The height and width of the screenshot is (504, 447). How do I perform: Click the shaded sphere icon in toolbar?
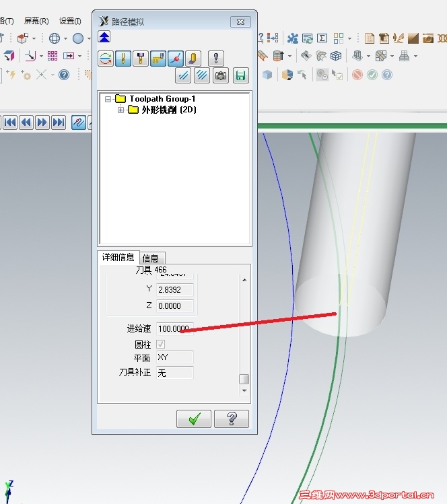(x=78, y=38)
